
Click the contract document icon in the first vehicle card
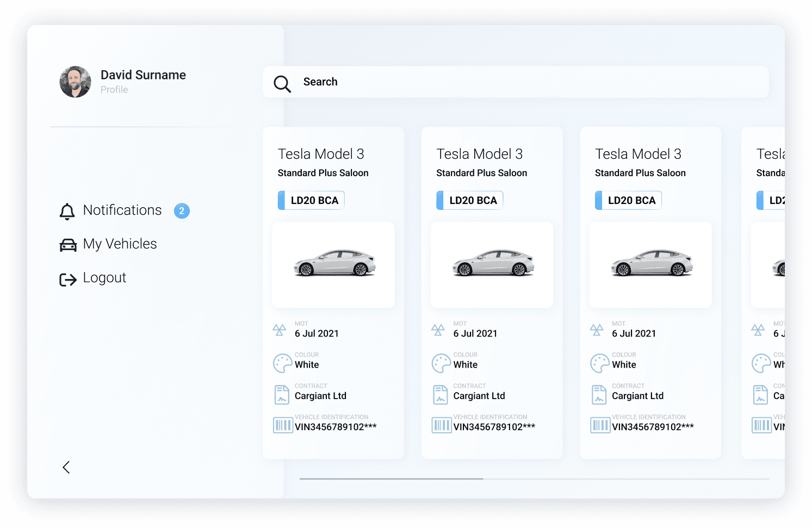click(282, 395)
